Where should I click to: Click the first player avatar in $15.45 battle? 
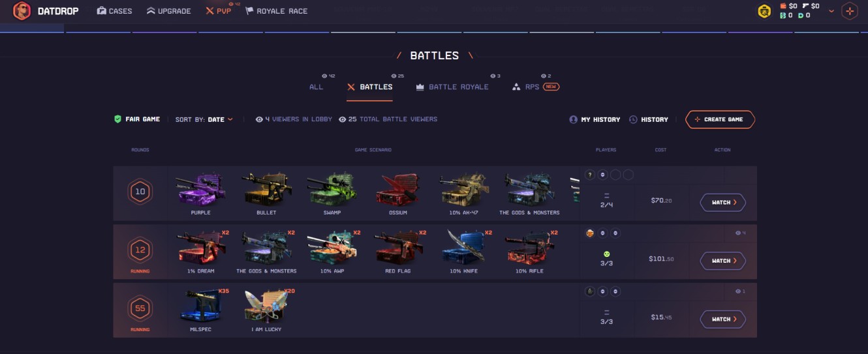590,291
